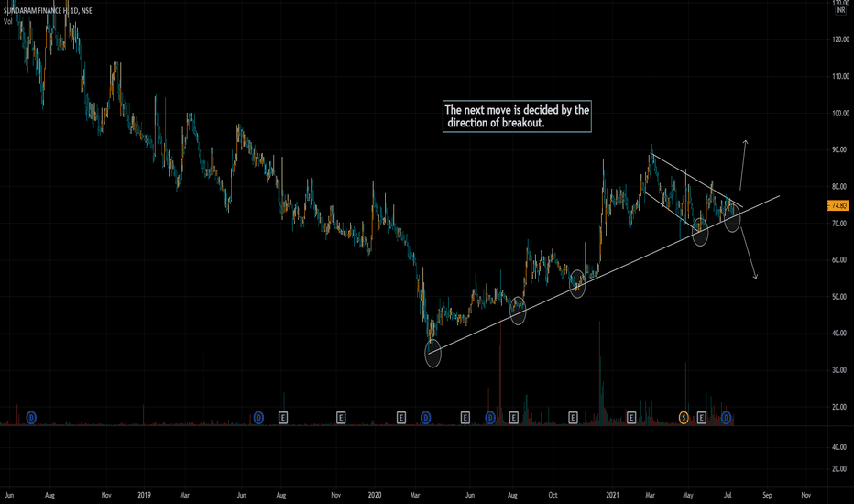854x504 pixels.
Task: Click the 110.00 price axis label
Action: click(840, 76)
